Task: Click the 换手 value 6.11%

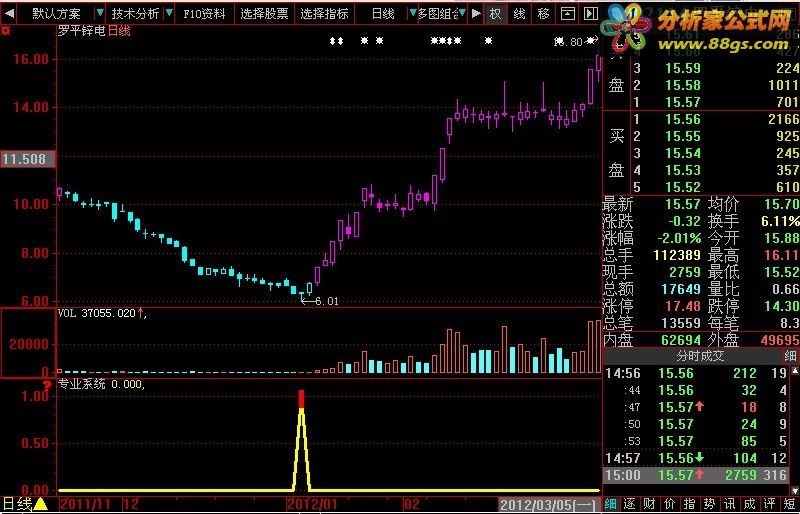Action: tap(780, 222)
